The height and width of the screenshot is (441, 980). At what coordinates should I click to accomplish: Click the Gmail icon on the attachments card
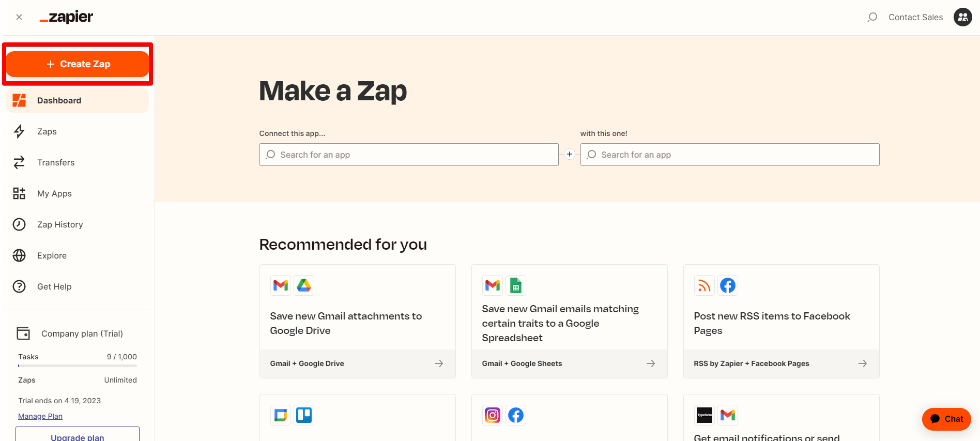click(x=280, y=285)
